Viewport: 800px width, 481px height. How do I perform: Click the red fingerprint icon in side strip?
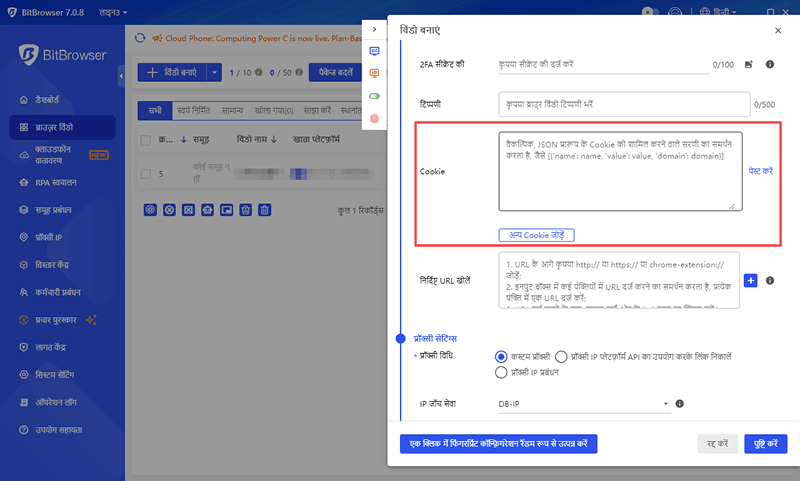tap(375, 118)
